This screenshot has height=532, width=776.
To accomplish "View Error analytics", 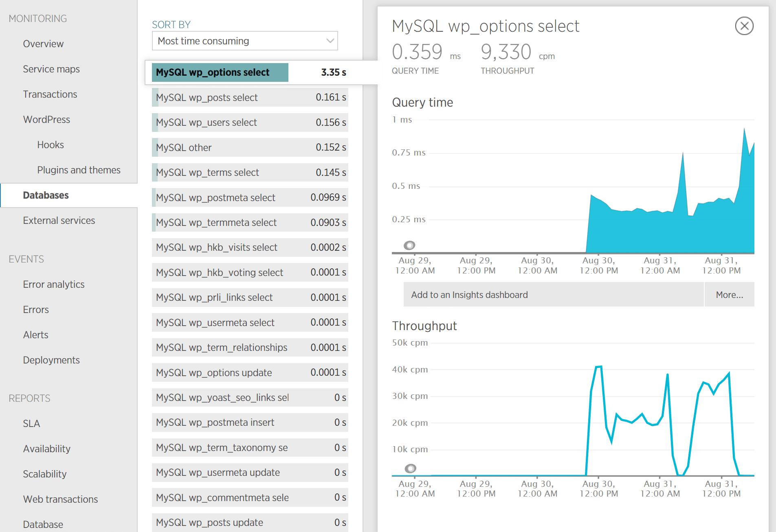I will [x=53, y=284].
